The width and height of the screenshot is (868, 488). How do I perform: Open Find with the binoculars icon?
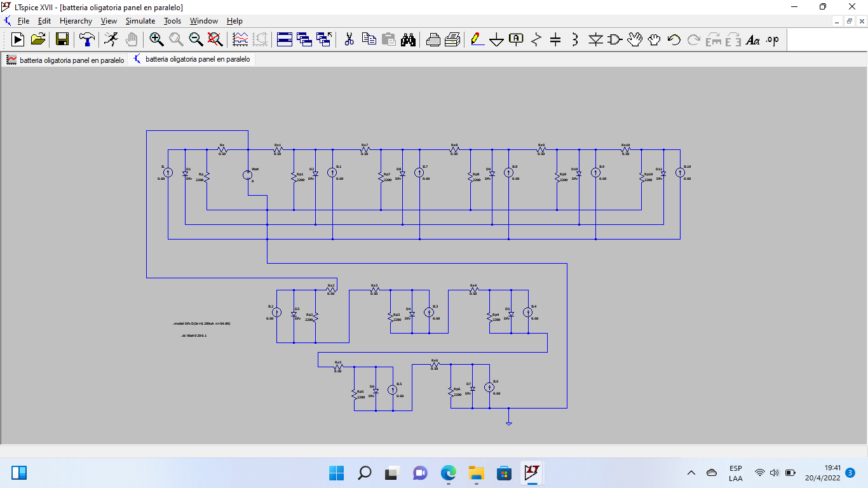[408, 39]
